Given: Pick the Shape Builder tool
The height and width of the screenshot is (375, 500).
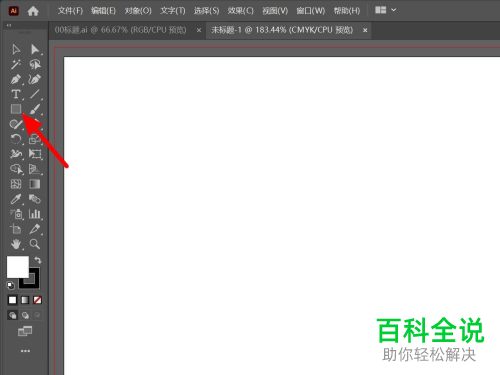Looking at the screenshot, I should 16,169.
